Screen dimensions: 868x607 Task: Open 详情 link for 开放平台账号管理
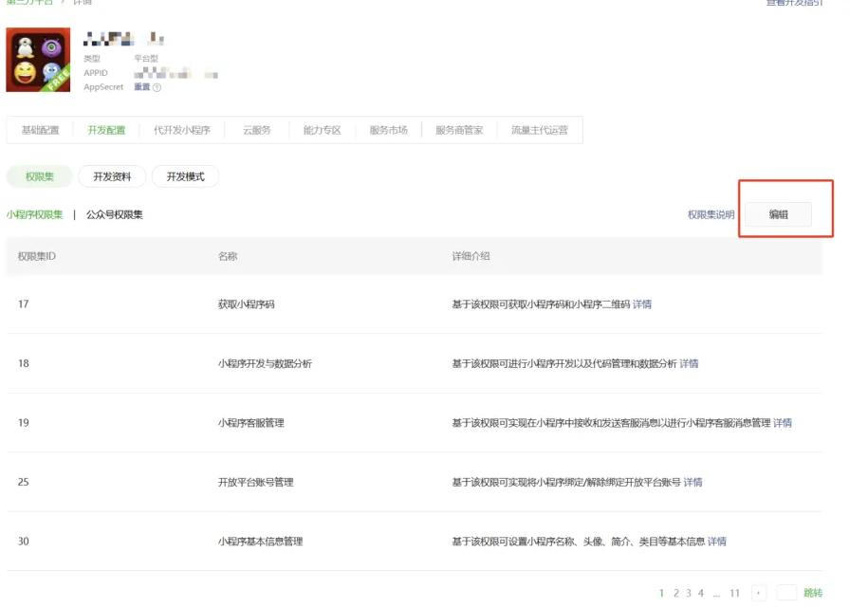click(x=693, y=482)
